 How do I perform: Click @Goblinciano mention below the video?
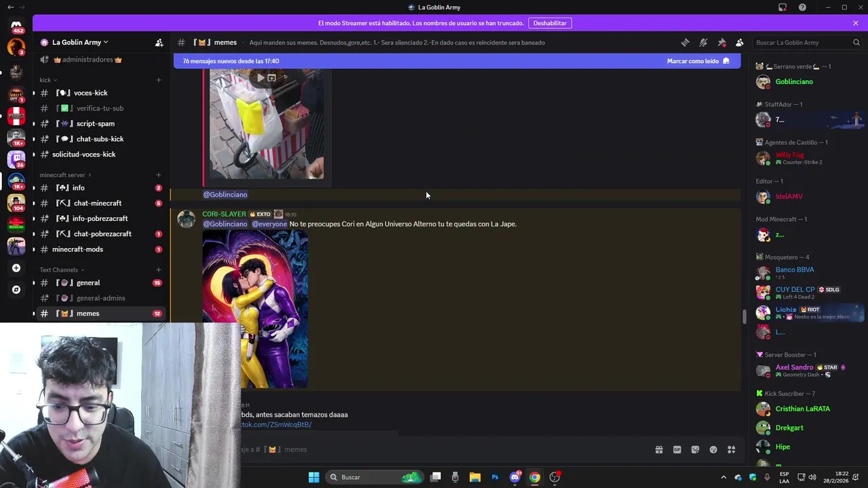point(225,195)
